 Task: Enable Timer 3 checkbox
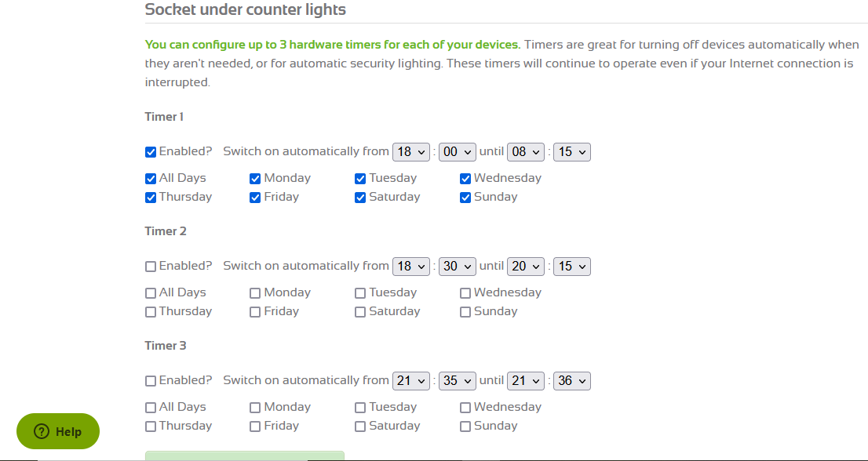(151, 381)
